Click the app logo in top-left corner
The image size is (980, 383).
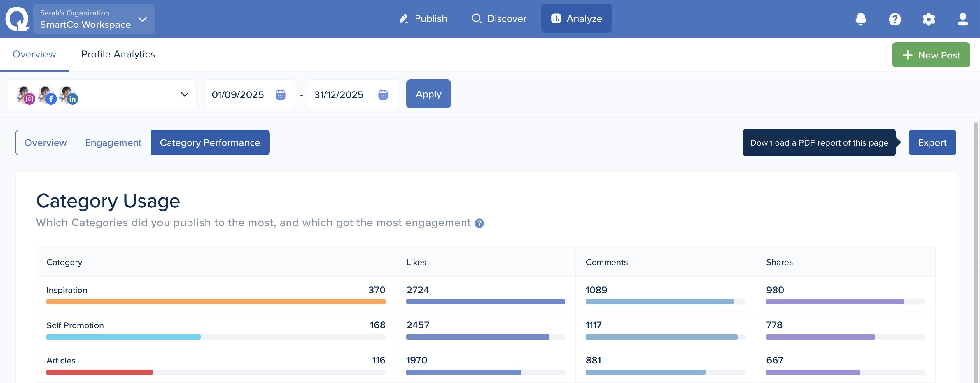coord(17,19)
